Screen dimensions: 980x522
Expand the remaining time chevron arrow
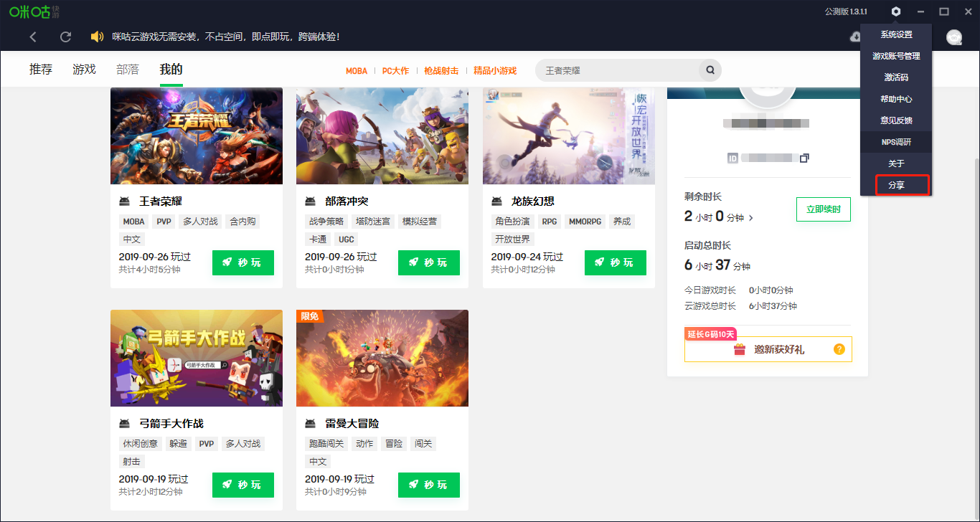751,217
